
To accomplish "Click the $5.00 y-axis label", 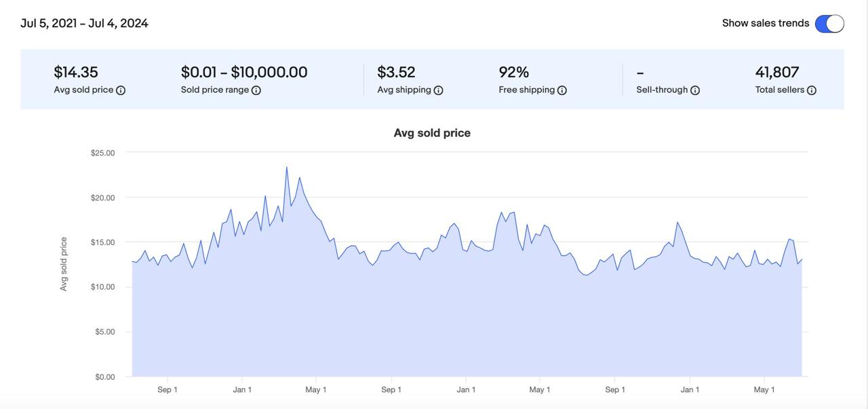I will pos(104,332).
